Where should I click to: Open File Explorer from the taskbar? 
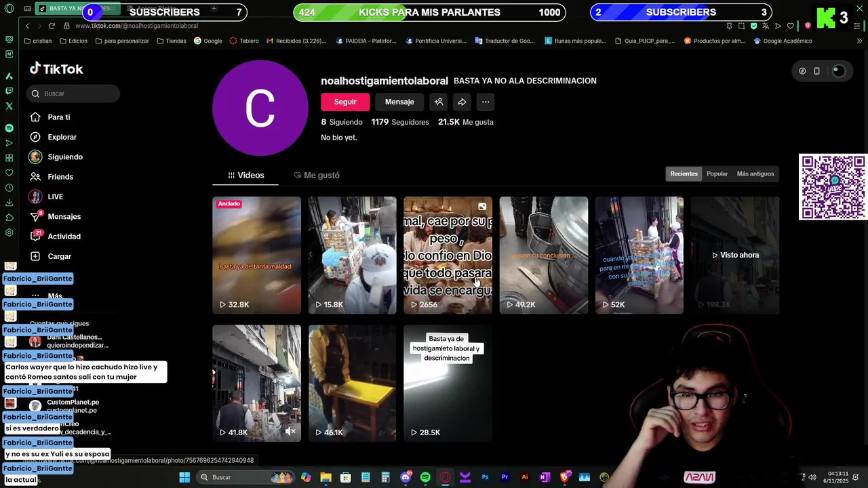(x=325, y=477)
